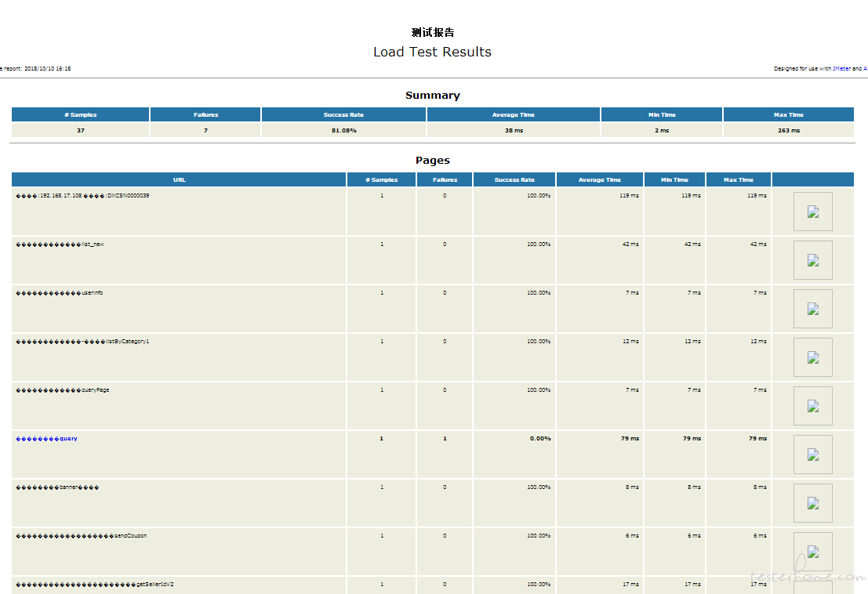
Task: Click the Success Rate header in Summary table
Action: point(343,114)
